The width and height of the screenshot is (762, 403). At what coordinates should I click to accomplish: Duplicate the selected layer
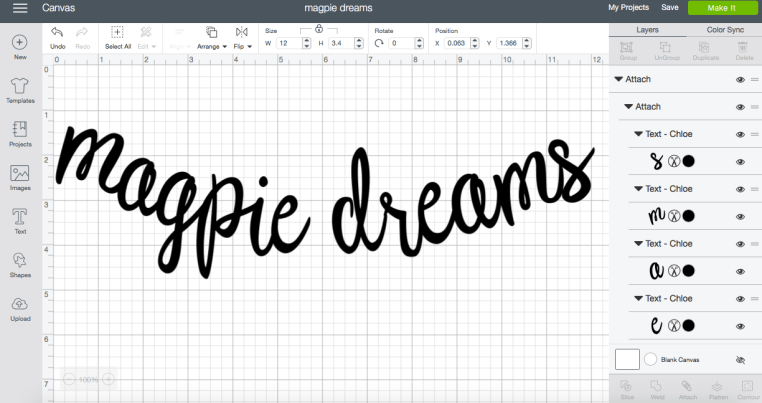click(x=705, y=51)
